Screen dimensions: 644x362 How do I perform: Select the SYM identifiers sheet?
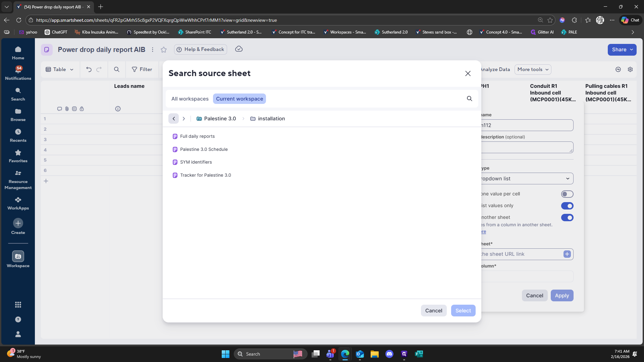point(196,162)
